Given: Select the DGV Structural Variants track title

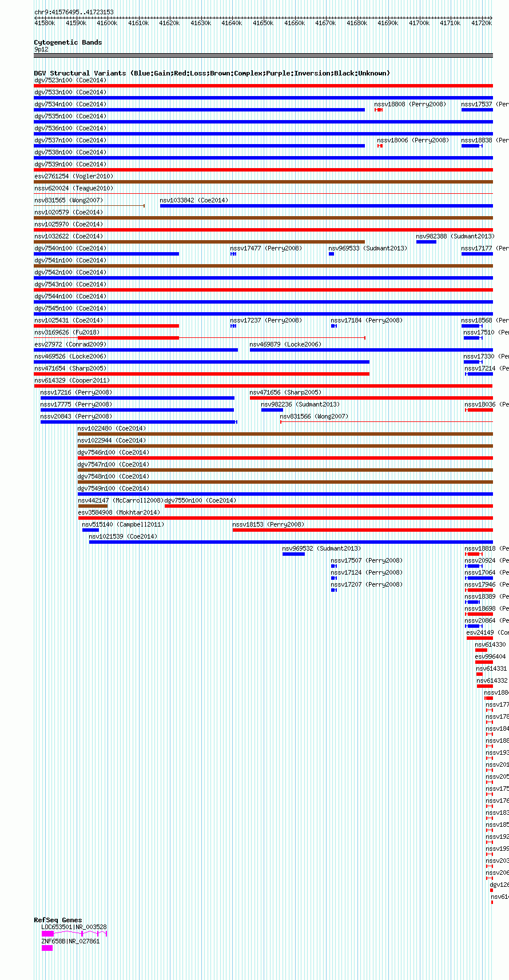Looking at the screenshot, I should tap(212, 73).
